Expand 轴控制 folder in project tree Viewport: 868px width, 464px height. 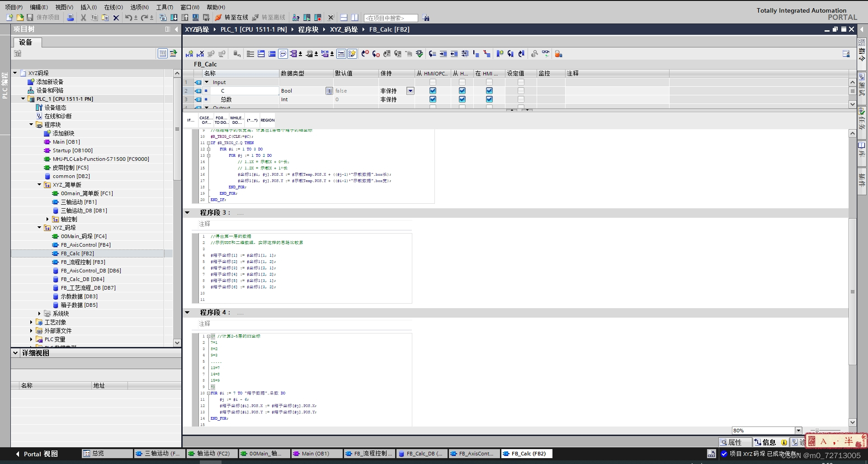(x=47, y=219)
